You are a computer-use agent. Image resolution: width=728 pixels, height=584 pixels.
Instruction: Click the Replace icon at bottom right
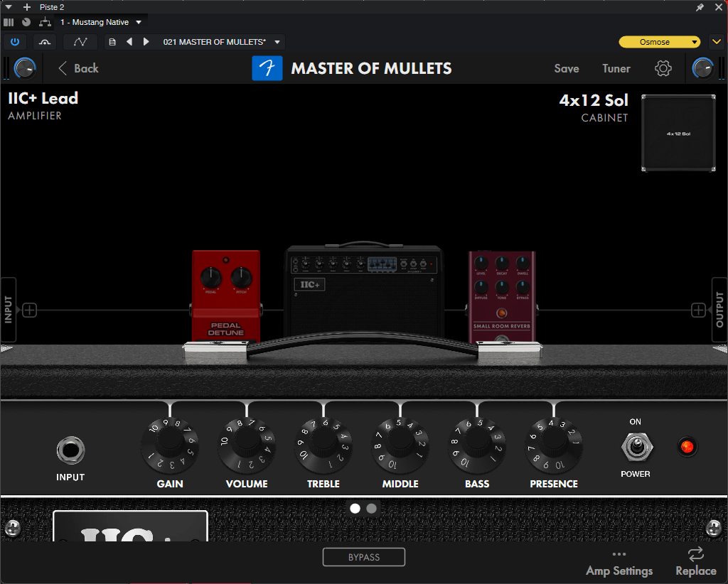coord(696,554)
